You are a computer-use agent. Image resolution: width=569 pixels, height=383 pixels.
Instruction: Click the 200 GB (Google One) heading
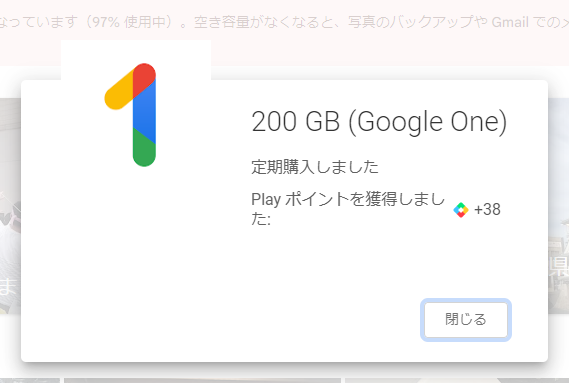click(379, 122)
